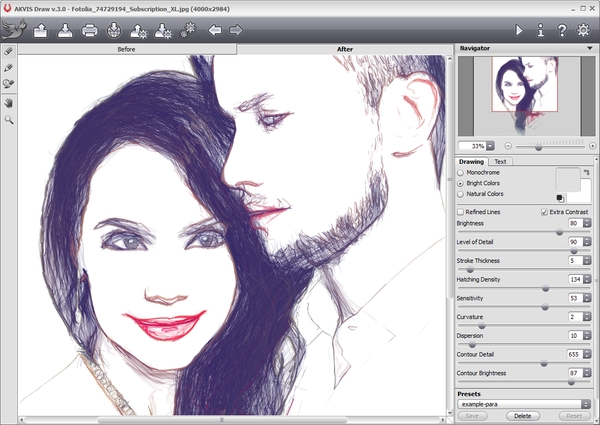Click the open image icon in toolbar

(41, 30)
